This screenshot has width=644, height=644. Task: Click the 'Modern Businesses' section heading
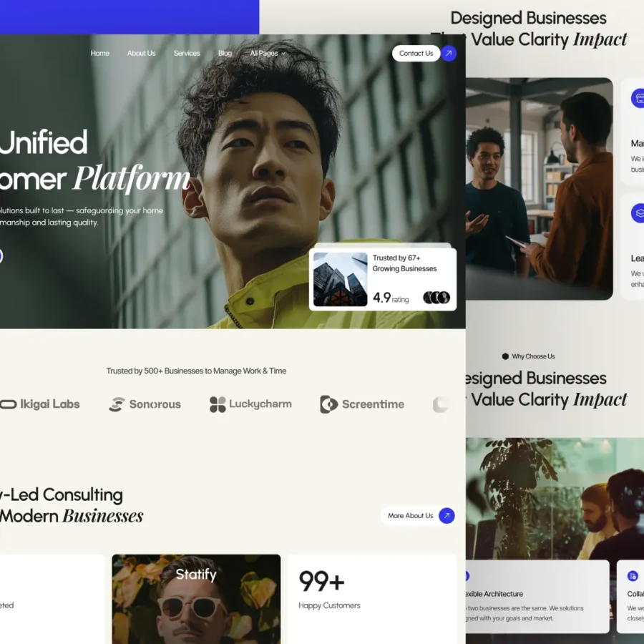[72, 516]
